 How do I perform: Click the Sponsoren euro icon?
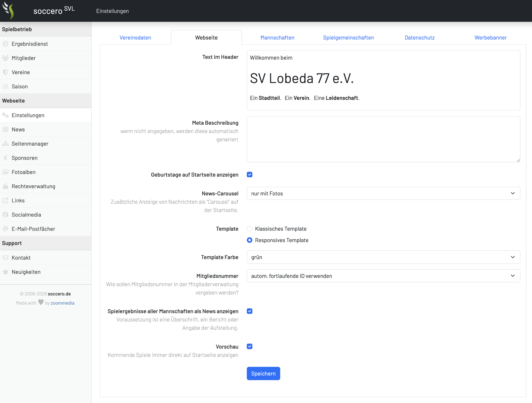point(5,158)
